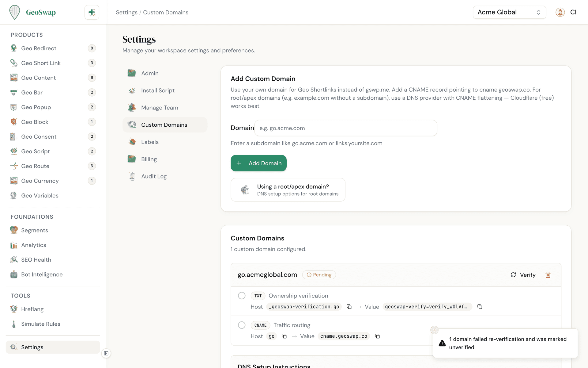Switch to the Billing settings tab
The width and height of the screenshot is (588, 368).
[149, 159]
